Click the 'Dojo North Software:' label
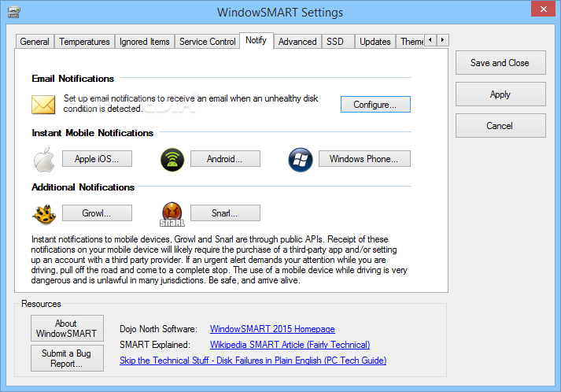Screen dimensions: 561x392 [158, 329]
